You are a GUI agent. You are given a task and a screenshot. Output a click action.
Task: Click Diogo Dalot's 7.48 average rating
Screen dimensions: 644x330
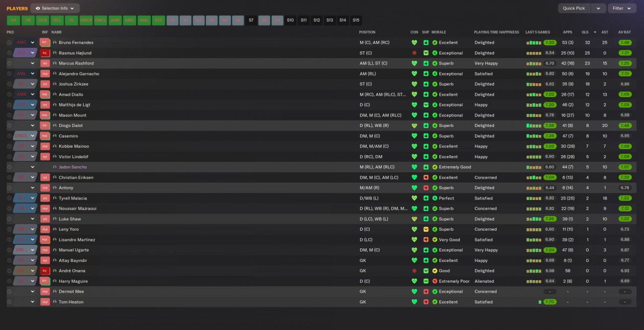pos(625,125)
